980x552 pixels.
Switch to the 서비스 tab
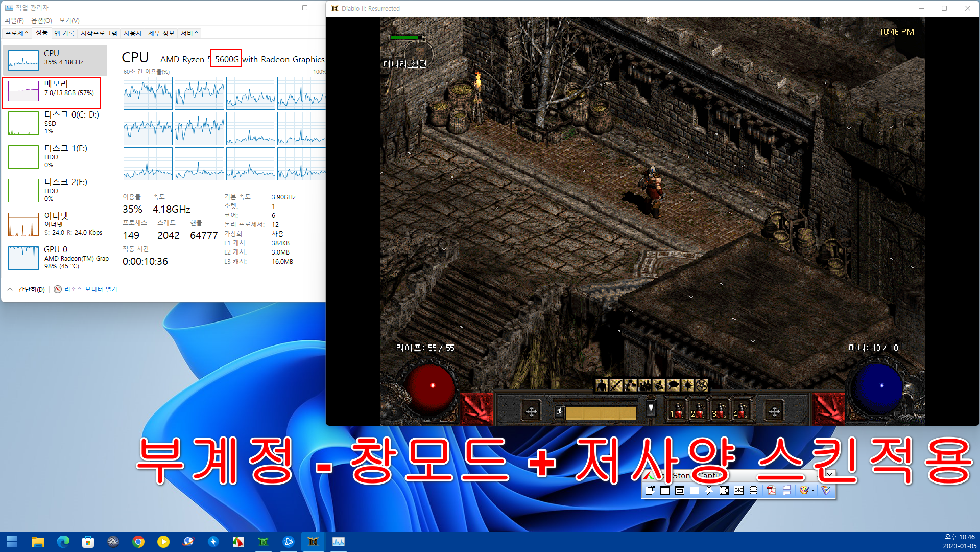point(190,33)
